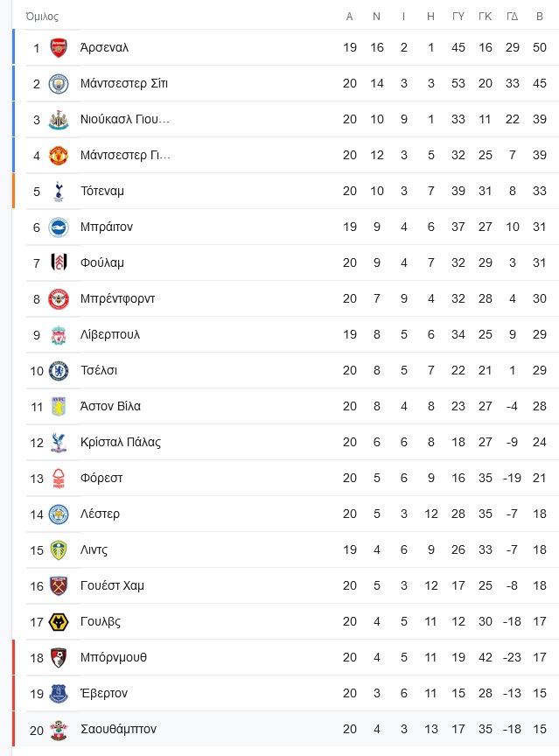
Task: Open the Γουέστ Χαμ team link
Action: click(112, 585)
